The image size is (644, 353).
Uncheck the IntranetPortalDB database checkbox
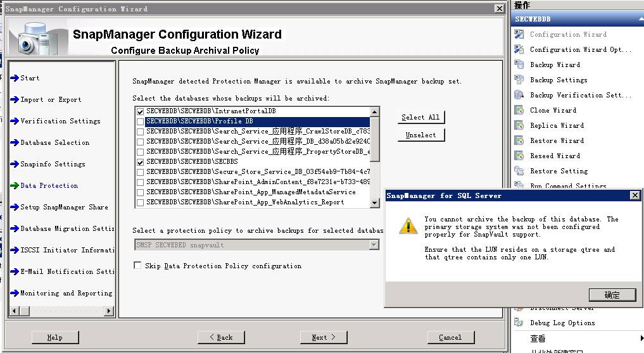tap(141, 111)
